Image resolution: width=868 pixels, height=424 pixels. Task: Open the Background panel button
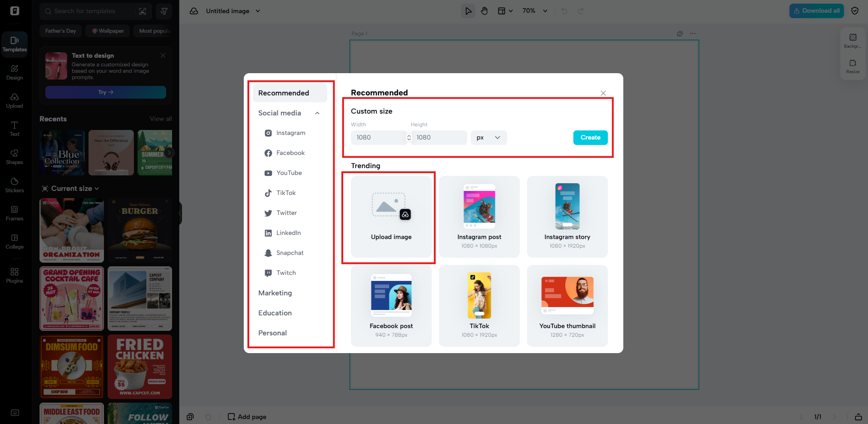(853, 40)
